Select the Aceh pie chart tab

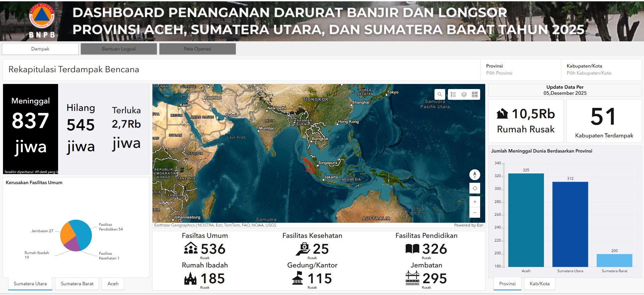click(113, 284)
